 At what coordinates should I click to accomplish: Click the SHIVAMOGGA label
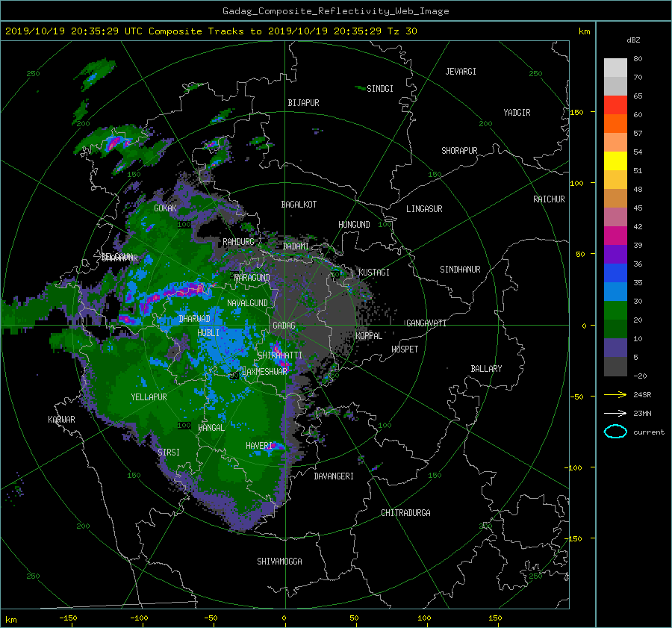[x=279, y=561]
